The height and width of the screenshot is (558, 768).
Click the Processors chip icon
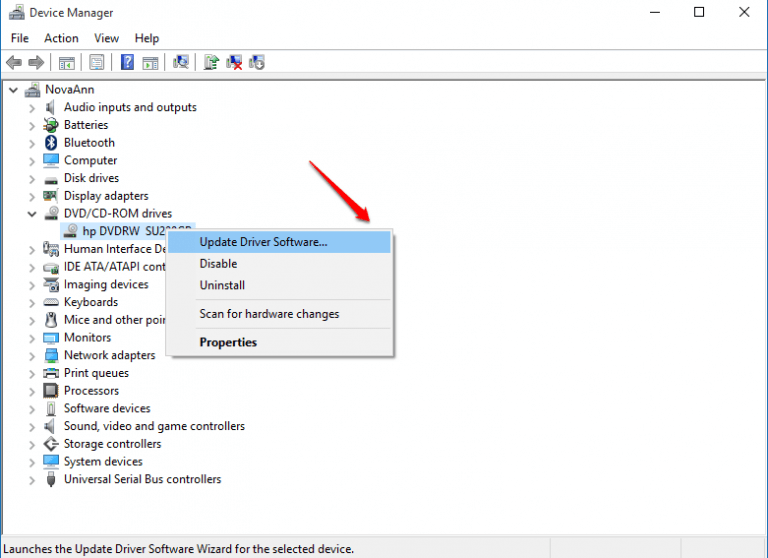[50, 391]
